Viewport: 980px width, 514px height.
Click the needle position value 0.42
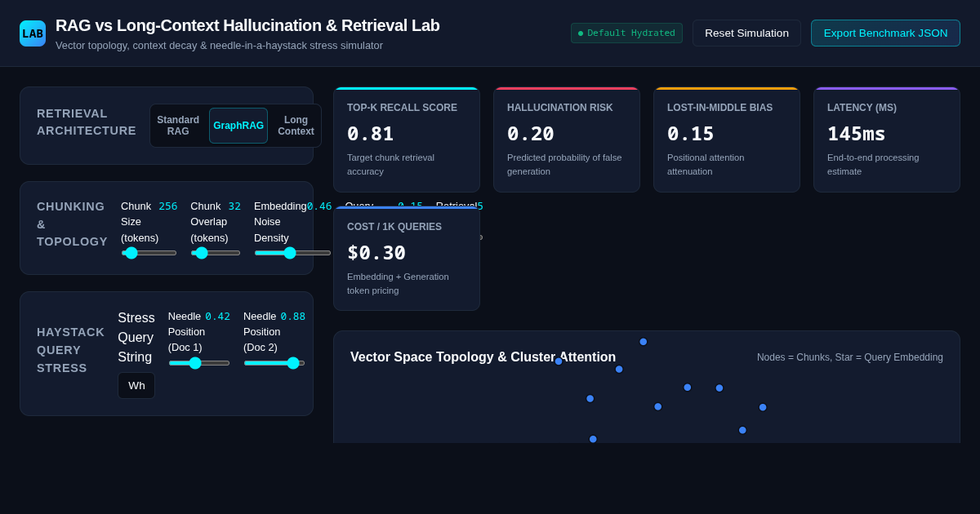click(217, 317)
